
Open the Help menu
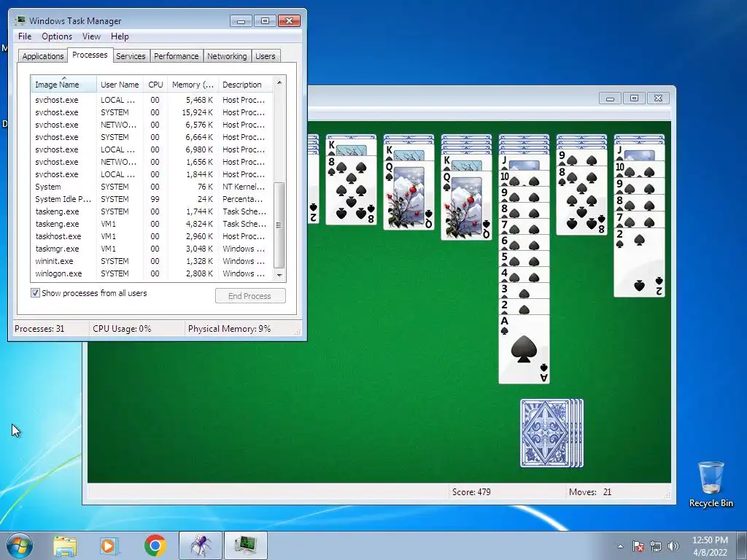(x=120, y=36)
